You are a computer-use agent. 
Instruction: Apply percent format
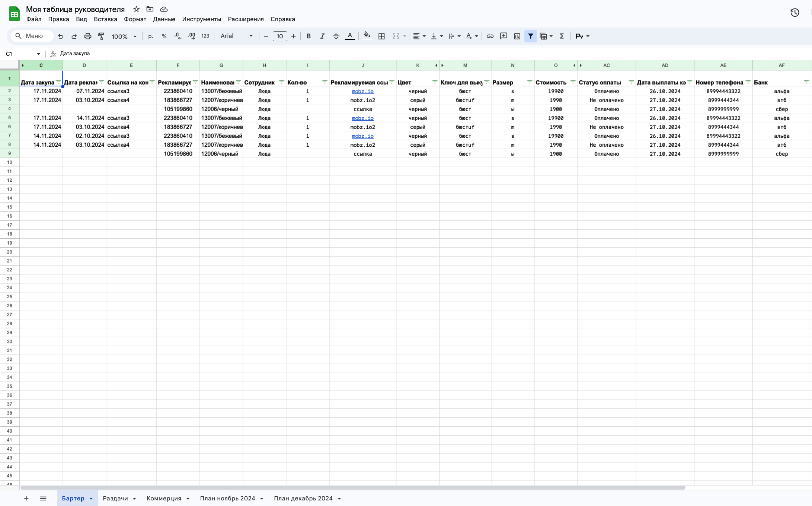tap(164, 36)
